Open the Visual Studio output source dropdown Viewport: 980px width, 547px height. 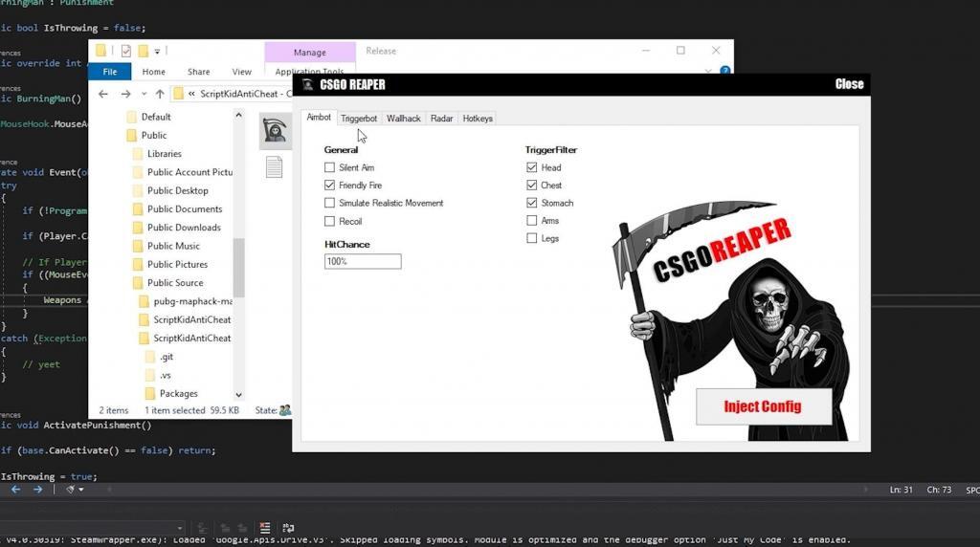coord(179,528)
